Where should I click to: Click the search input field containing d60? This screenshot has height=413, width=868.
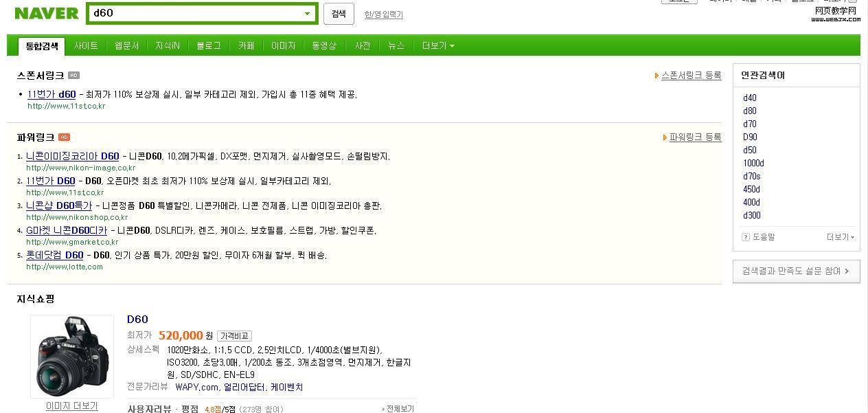point(196,13)
